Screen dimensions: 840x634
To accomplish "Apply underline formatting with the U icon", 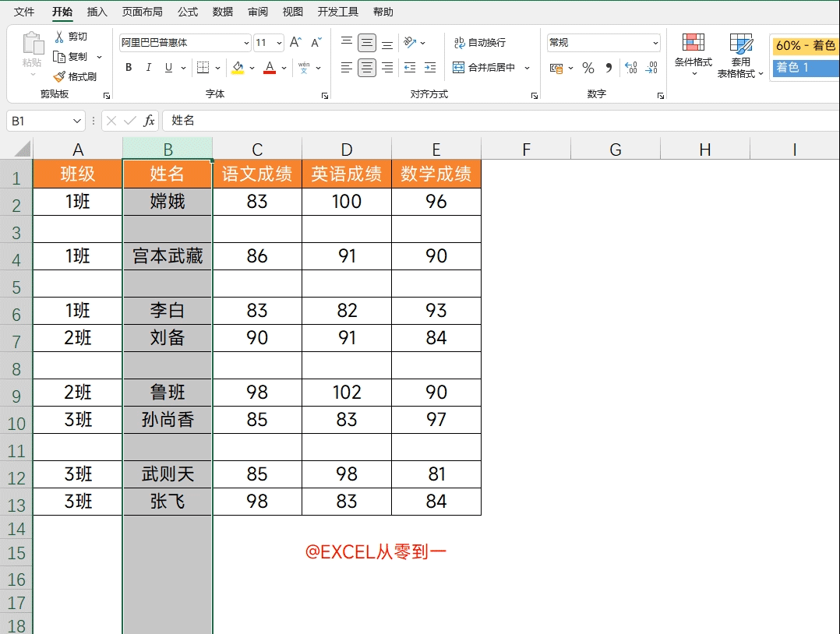I will [168, 68].
